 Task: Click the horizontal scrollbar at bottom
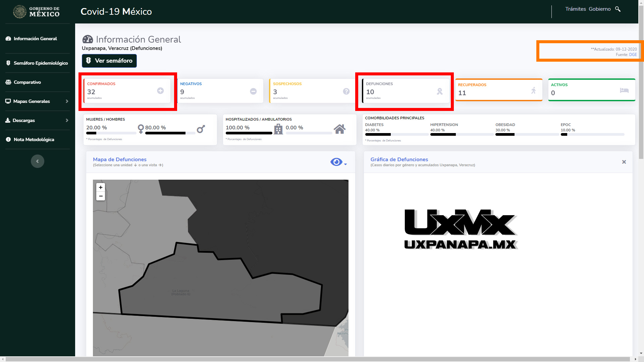point(318,359)
